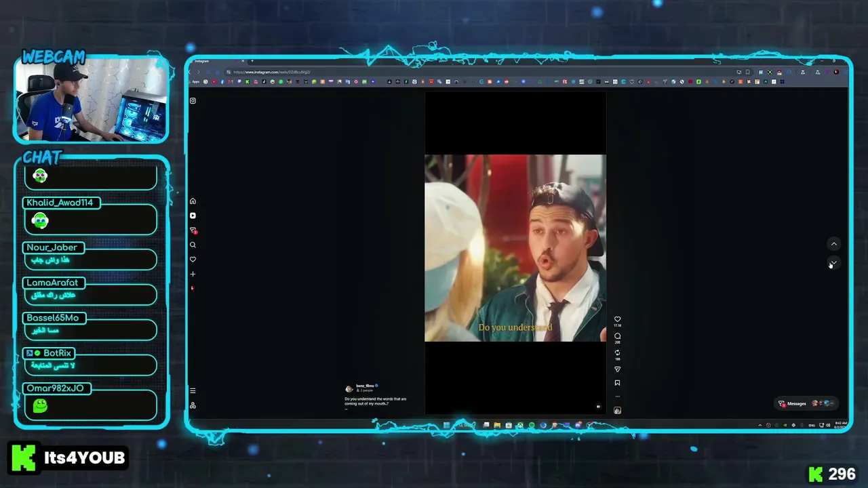868x488 pixels.
Task: Open Instagram search from the sidebar
Action: click(193, 245)
